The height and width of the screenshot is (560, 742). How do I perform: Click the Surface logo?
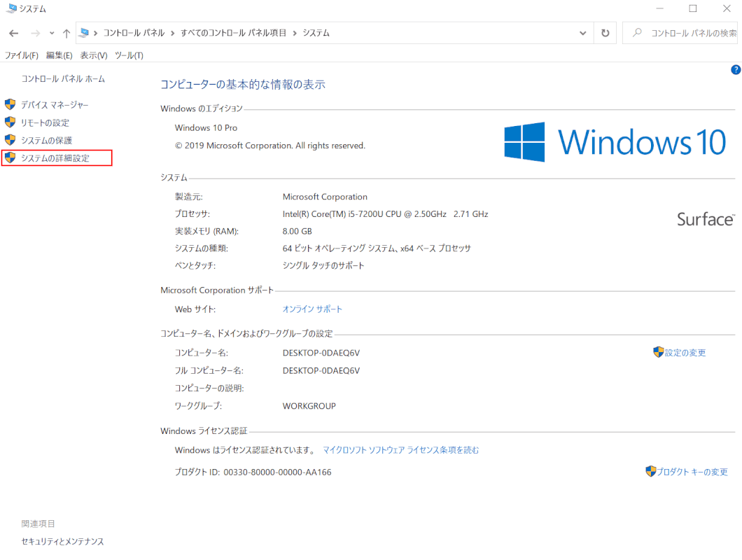[706, 219]
